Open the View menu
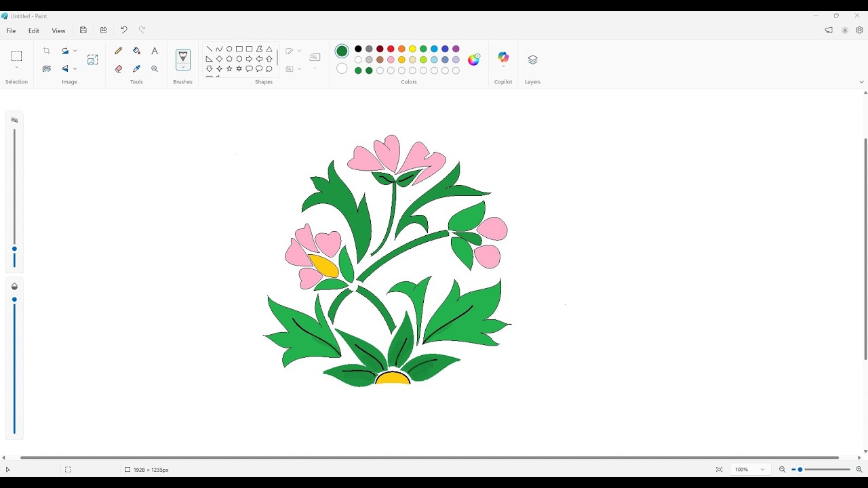 59,30
